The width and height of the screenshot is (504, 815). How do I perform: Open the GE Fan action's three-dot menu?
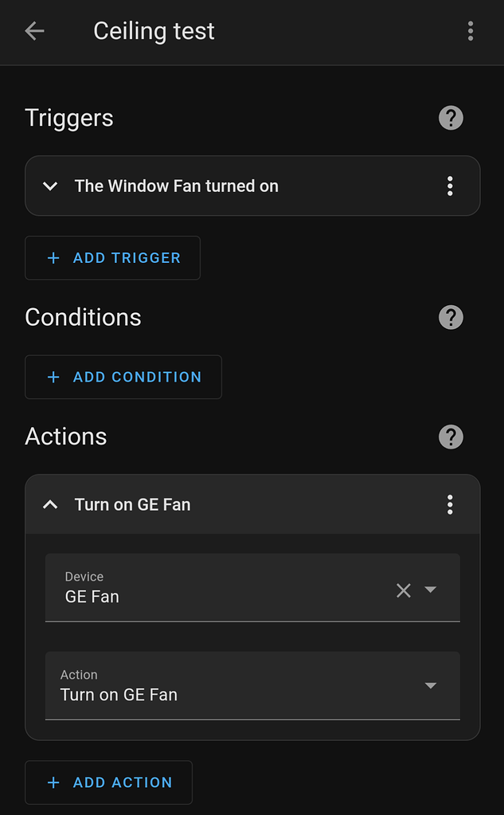point(450,504)
